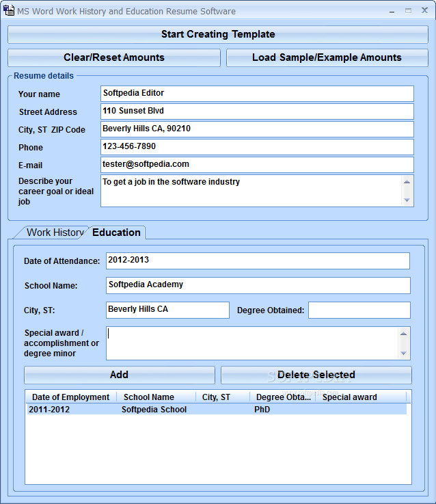
Task: Click the Degree Obtained field
Action: coord(359,310)
